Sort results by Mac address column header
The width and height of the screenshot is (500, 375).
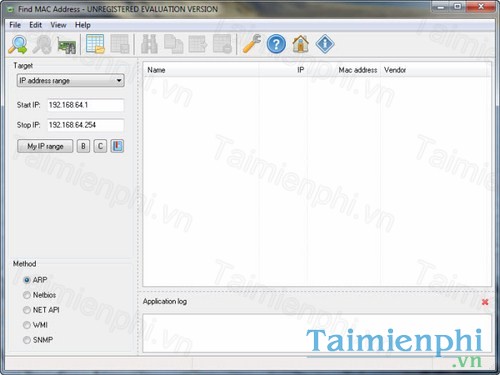coord(343,70)
